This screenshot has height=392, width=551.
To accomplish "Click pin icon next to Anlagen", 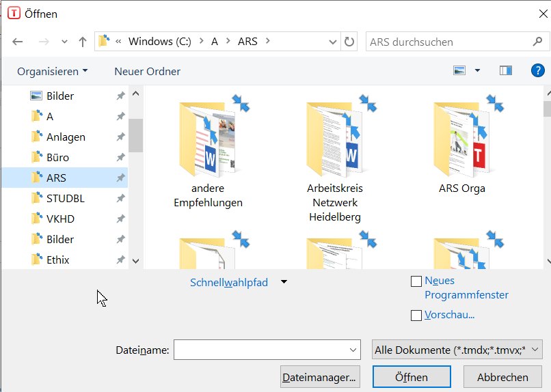I will pos(120,137).
